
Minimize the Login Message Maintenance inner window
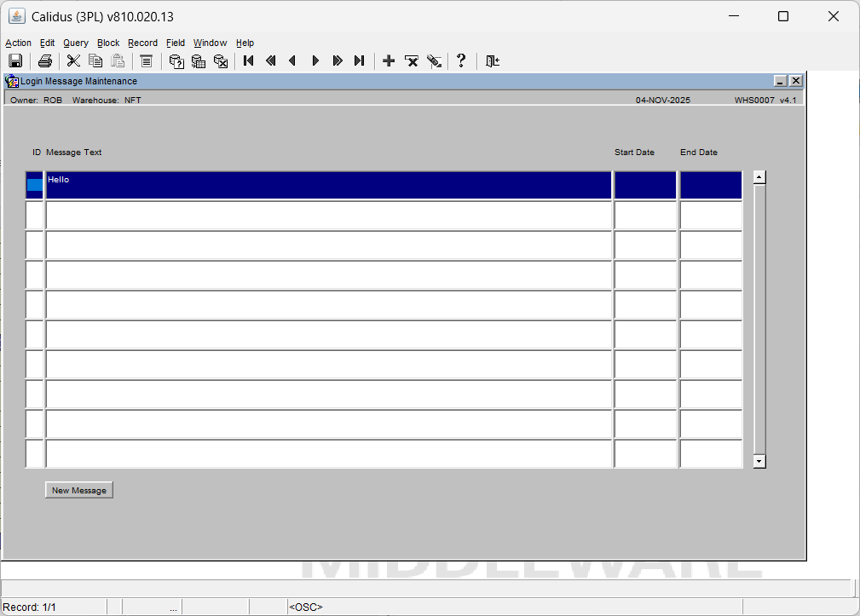(x=780, y=81)
